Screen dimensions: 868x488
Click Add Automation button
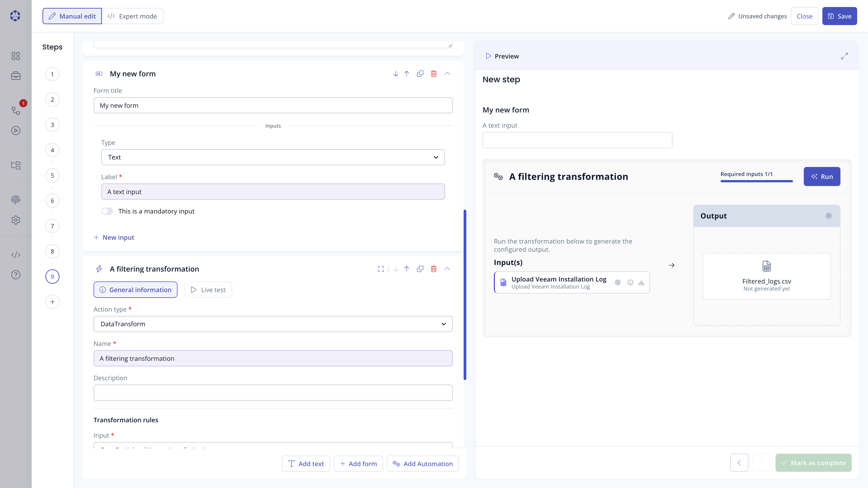coord(423,464)
